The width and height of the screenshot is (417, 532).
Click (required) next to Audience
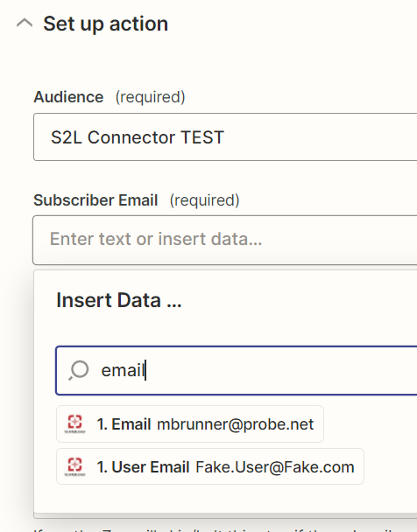151,97
